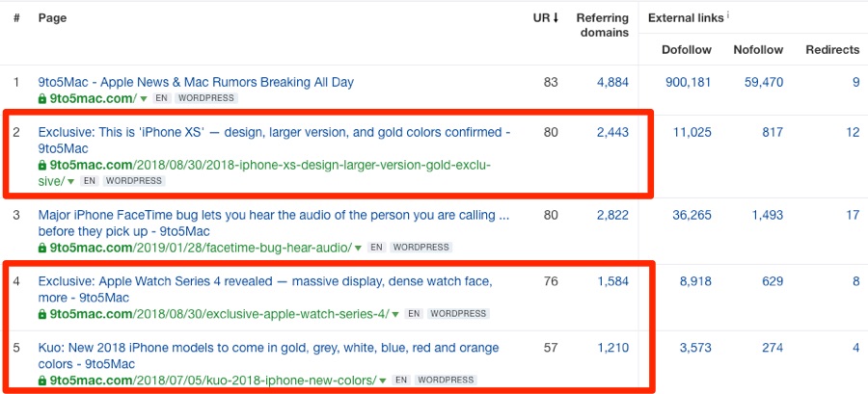
Task: Click the Dofollow column header
Action: point(687,50)
